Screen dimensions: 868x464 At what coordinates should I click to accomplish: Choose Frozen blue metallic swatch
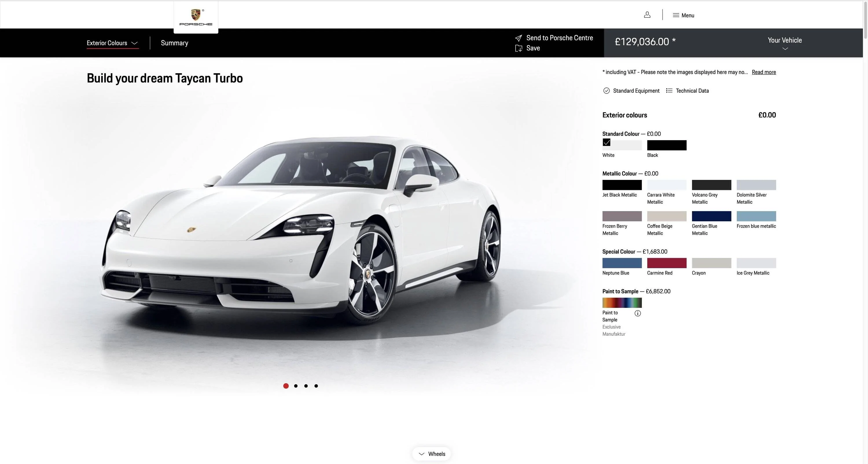[x=756, y=216]
